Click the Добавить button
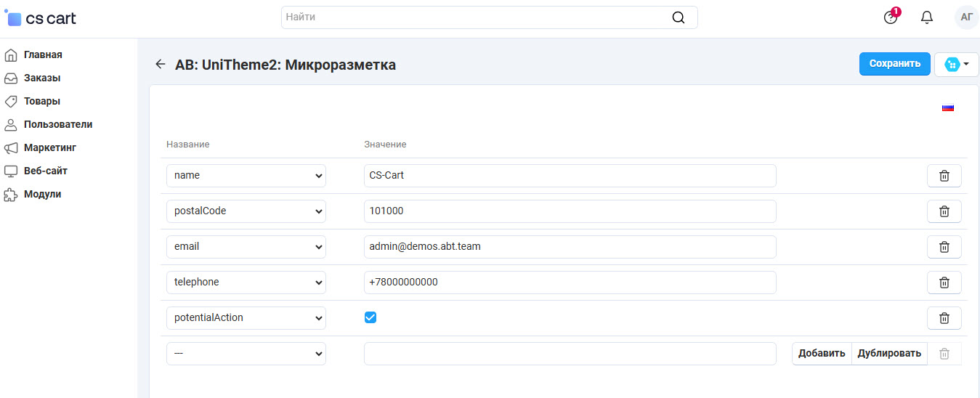The image size is (980, 398). (822, 354)
